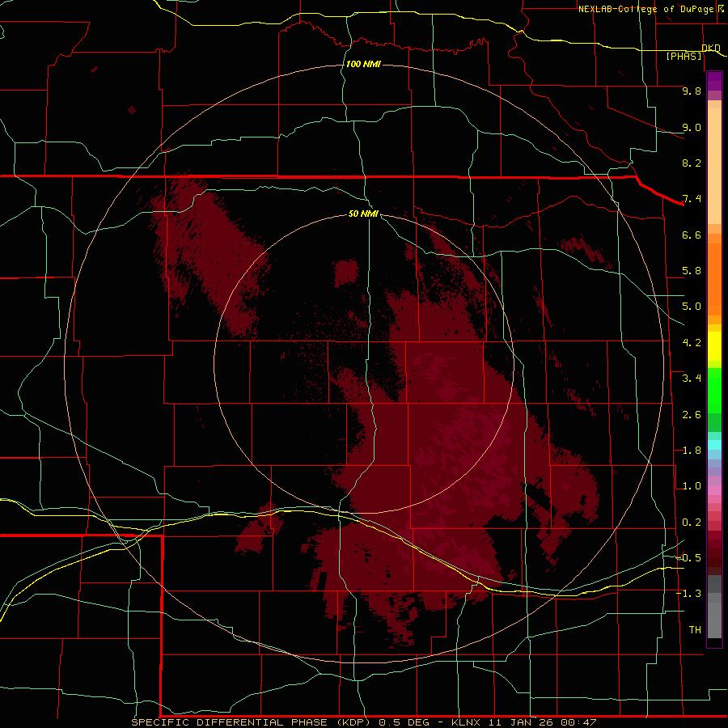Select the 9.8 value on the color scale
The image size is (728, 728).
(x=692, y=91)
